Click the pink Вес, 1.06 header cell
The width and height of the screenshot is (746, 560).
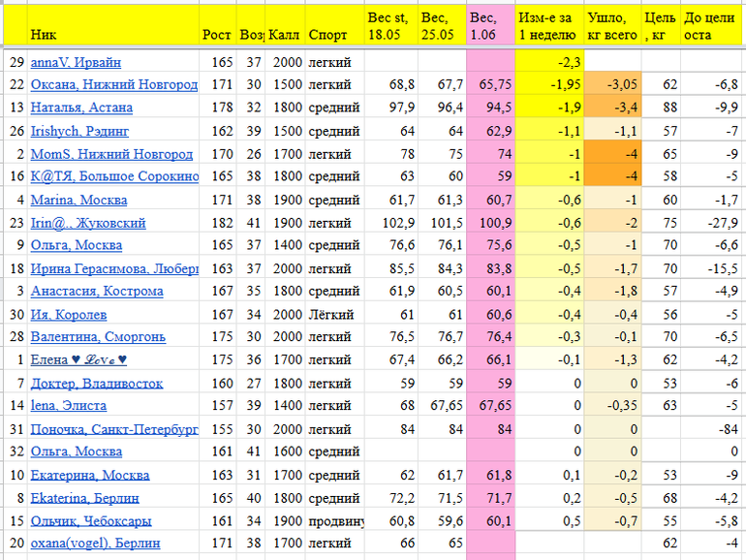[489, 26]
